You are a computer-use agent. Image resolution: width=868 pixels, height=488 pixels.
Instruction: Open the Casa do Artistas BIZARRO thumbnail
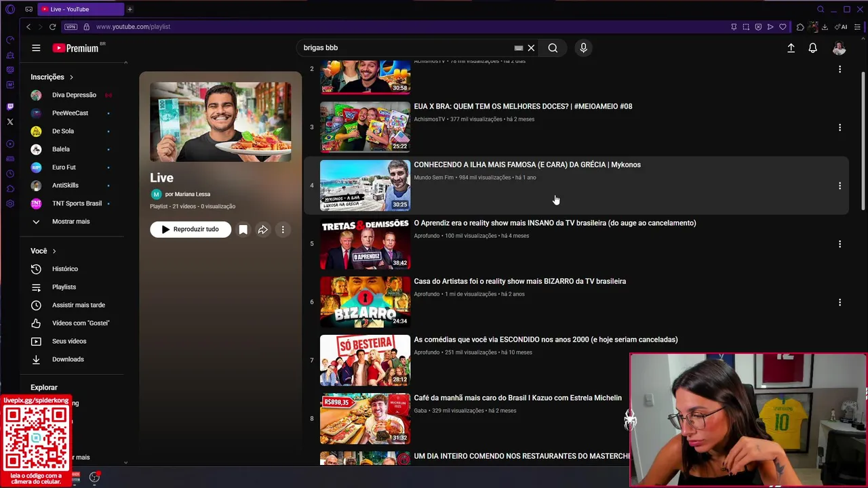coord(365,302)
